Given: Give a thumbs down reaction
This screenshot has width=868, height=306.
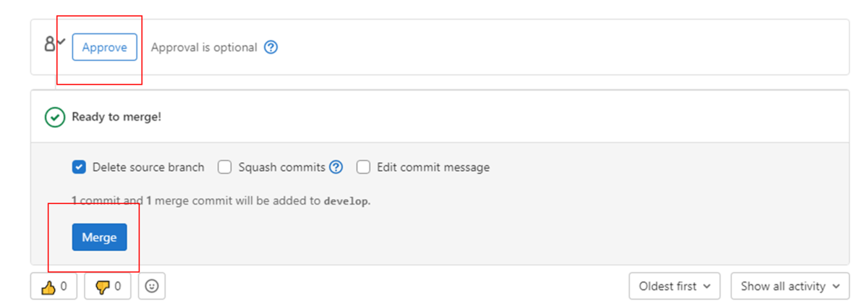Looking at the screenshot, I should tap(108, 286).
